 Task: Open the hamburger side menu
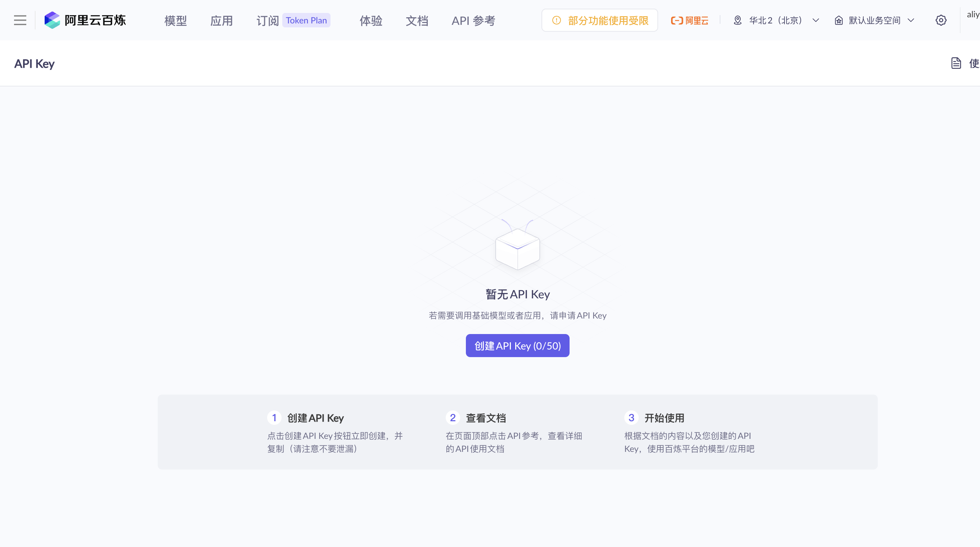(x=20, y=20)
